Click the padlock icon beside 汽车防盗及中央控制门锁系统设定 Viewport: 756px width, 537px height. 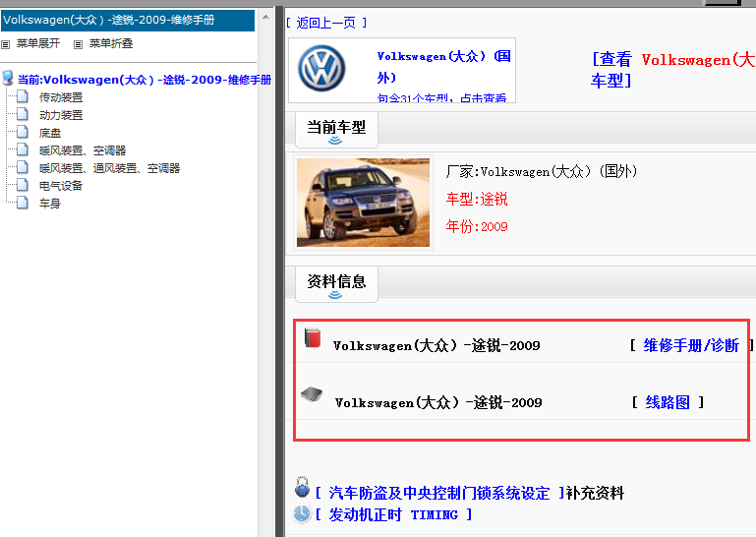tap(302, 487)
